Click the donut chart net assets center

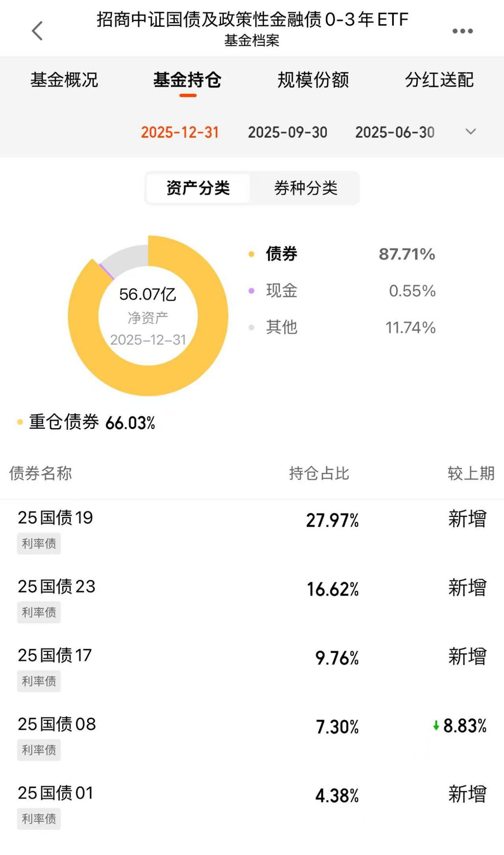point(148,316)
